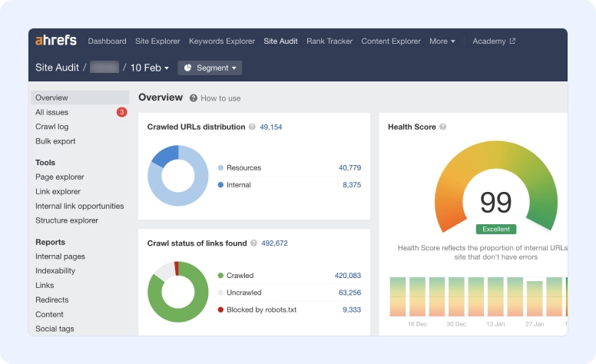Click Blocked by robots.txt count 9,333

coord(352,309)
